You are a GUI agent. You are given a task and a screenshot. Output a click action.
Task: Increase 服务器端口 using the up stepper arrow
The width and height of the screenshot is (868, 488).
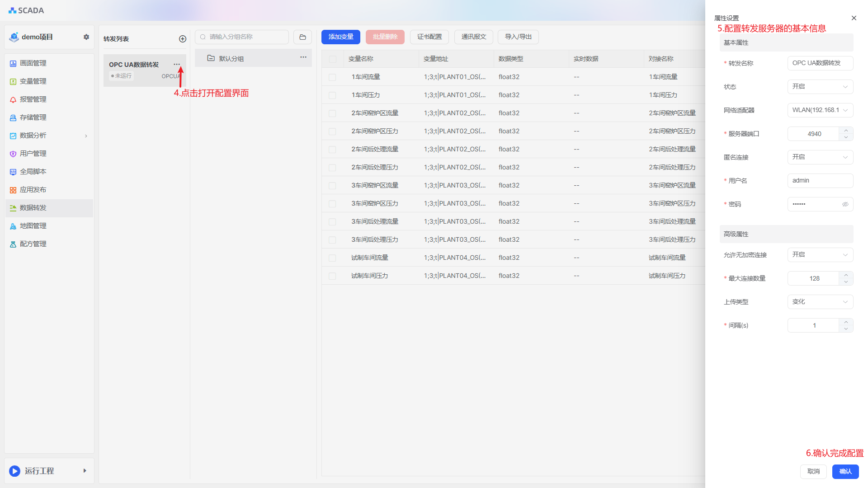(x=846, y=131)
